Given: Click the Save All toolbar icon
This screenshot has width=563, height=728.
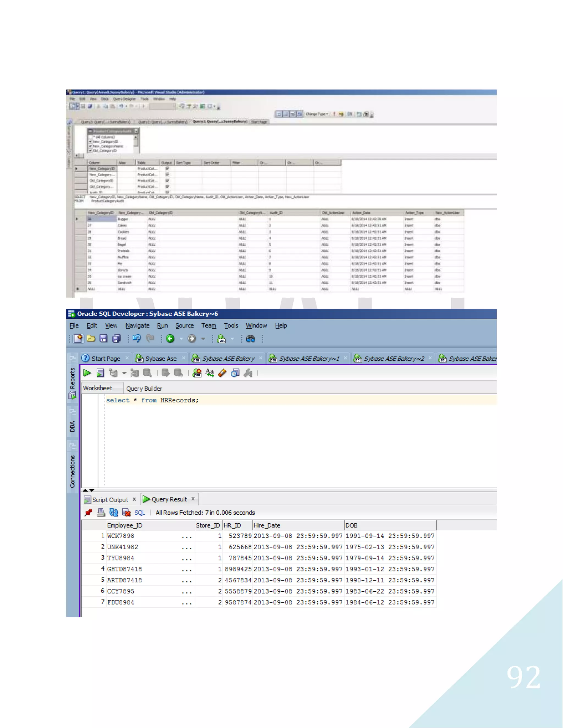Looking at the screenshot, I should (116, 339).
